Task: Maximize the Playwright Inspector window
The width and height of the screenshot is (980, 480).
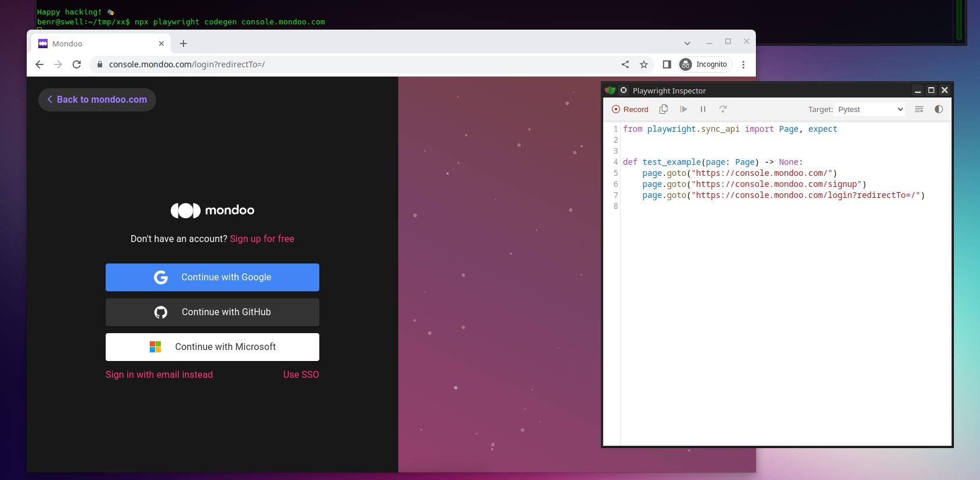Action: click(x=931, y=90)
